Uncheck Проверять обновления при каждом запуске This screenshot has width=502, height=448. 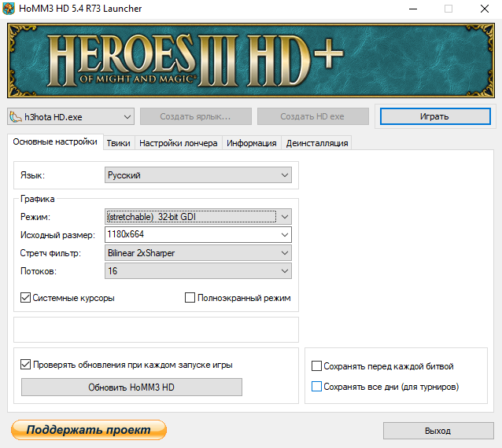click(x=26, y=365)
